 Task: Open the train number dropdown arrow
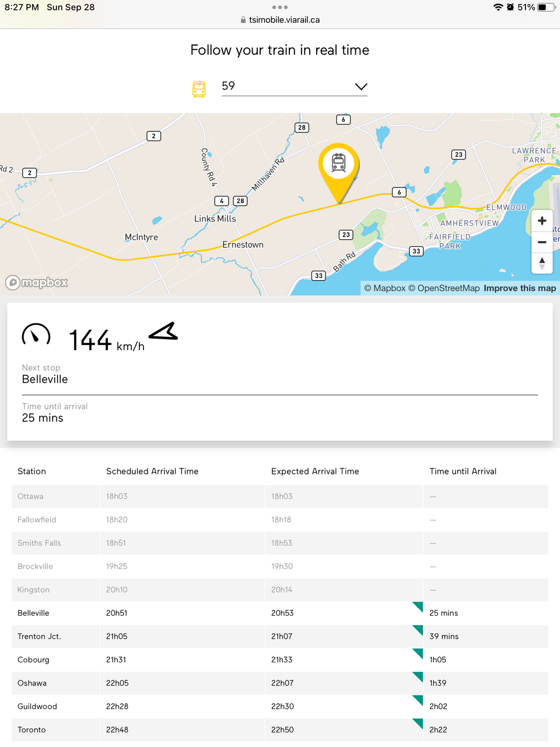[361, 87]
